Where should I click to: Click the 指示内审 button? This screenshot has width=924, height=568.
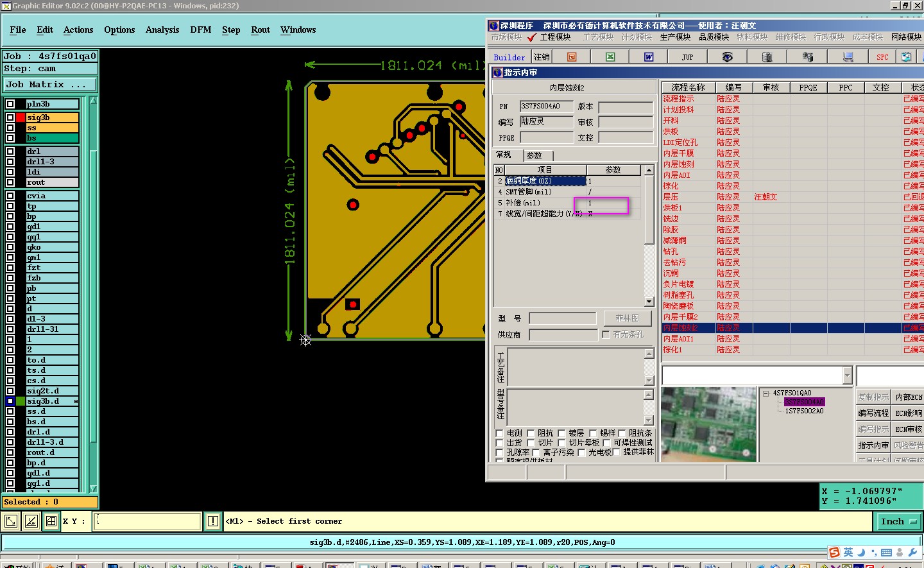pos(873,445)
